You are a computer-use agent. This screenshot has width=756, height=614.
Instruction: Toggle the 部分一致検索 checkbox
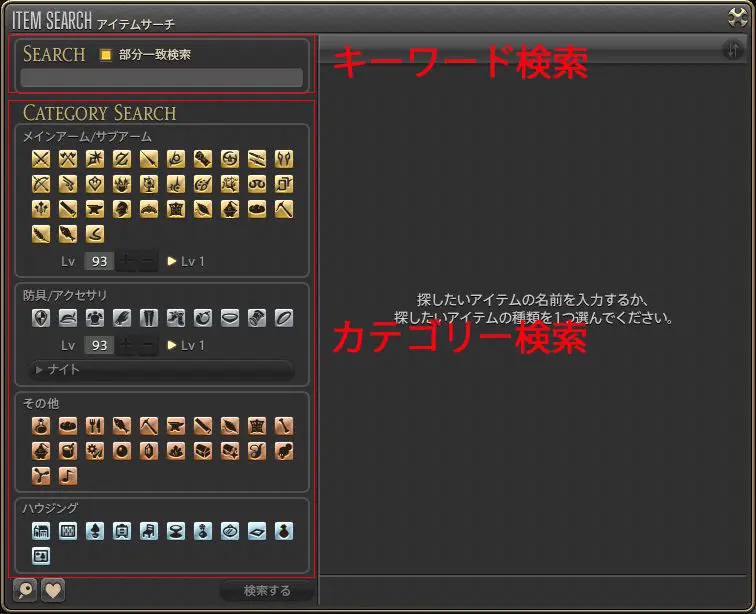[105, 55]
